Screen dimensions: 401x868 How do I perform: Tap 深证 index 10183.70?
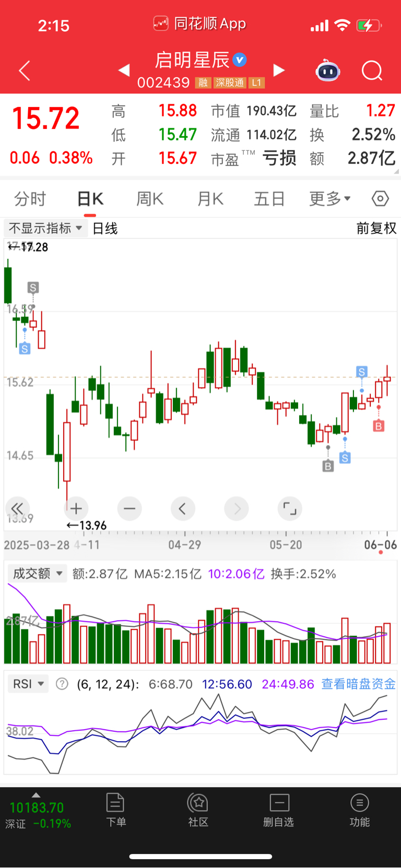(37, 807)
